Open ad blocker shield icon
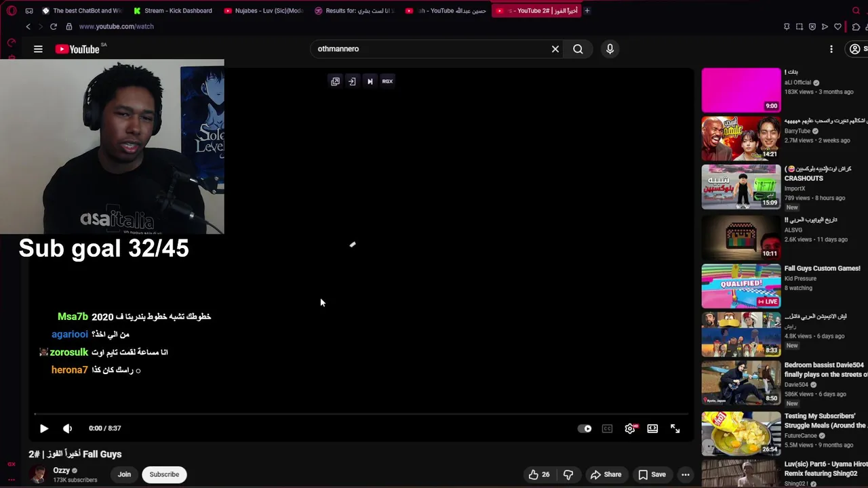Image resolution: width=868 pixels, height=488 pixels. [x=812, y=26]
